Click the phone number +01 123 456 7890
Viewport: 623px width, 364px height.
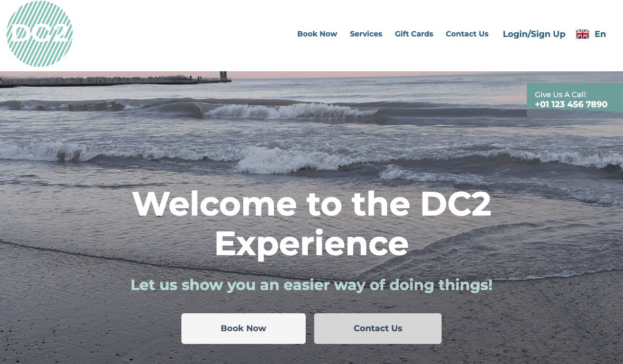[571, 105]
